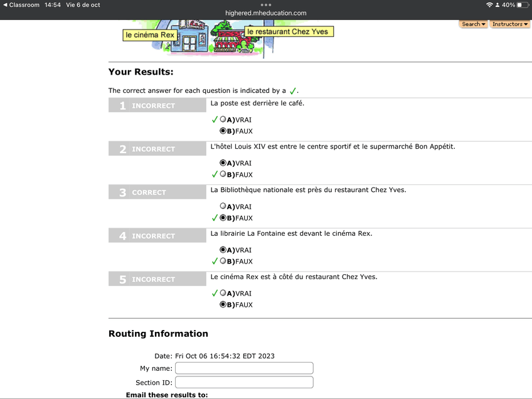Click the green checkmark beside question 1 VRAI
Image resolution: width=532 pixels, height=399 pixels.
[215, 119]
